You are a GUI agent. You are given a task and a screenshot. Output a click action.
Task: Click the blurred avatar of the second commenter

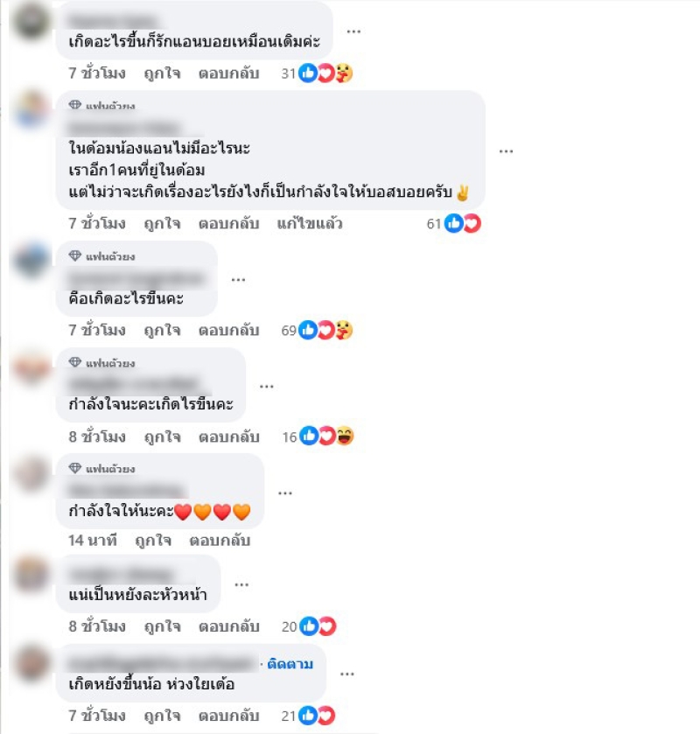tap(31, 109)
